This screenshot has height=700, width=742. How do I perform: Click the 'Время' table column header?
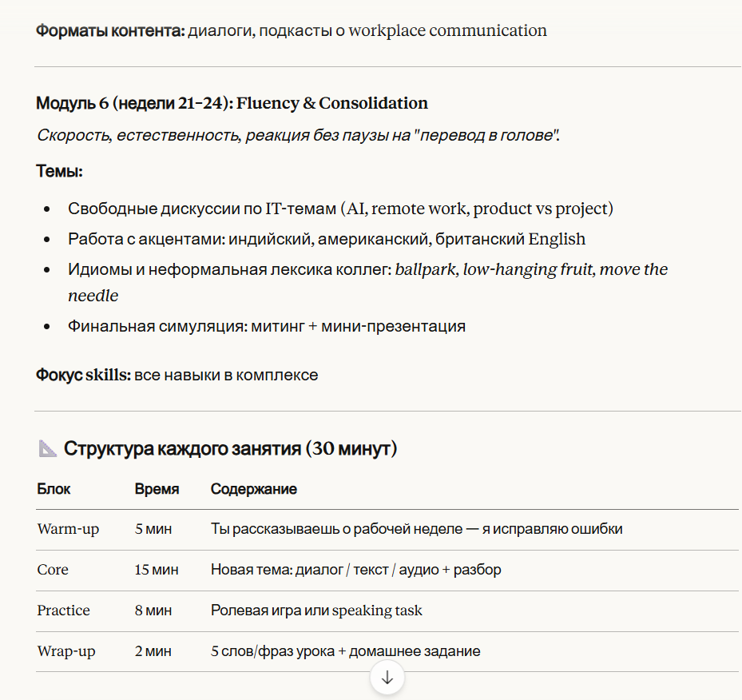(x=157, y=489)
